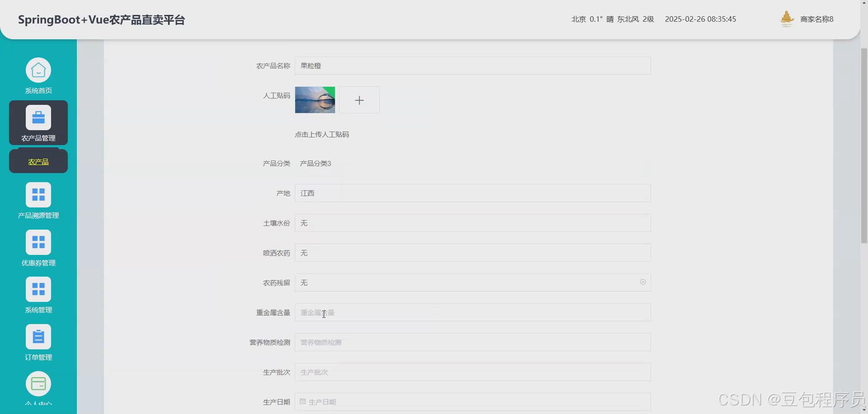Select the 农产品 submenu item

tap(38, 160)
